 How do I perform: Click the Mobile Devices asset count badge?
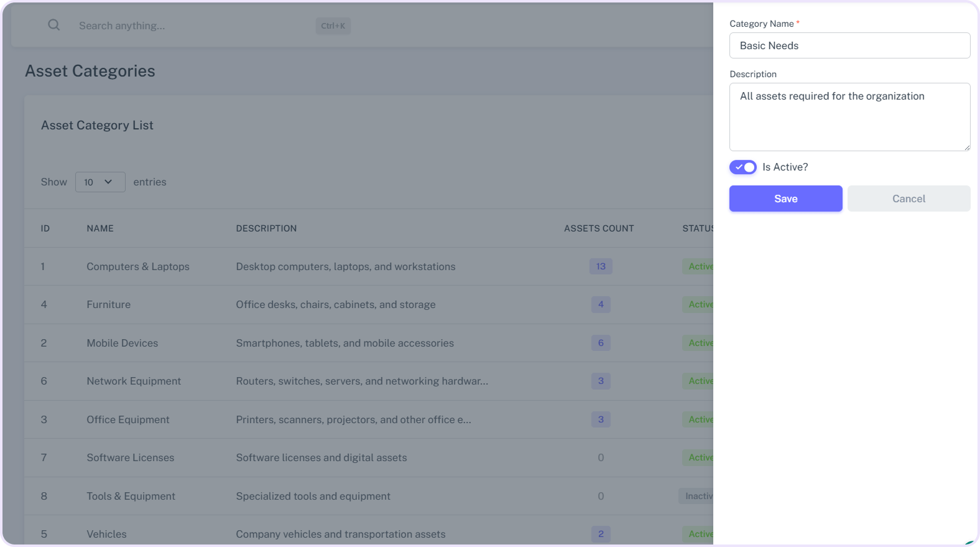(x=601, y=343)
